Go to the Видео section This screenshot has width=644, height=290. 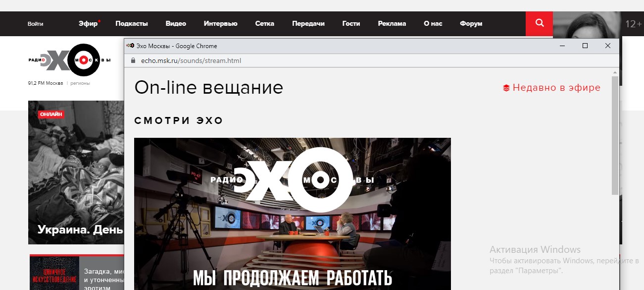pos(176,23)
